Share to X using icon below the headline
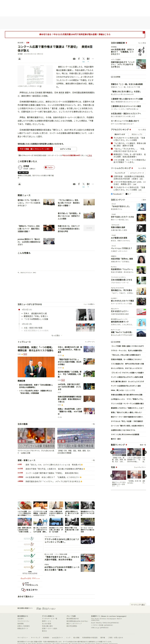This screenshot has width=150, height=644. [x=84, y=59]
